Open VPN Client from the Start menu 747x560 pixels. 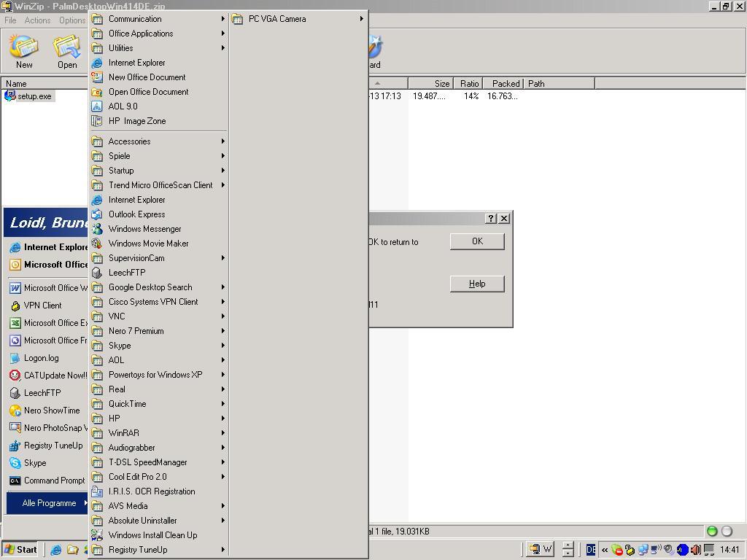(47, 306)
